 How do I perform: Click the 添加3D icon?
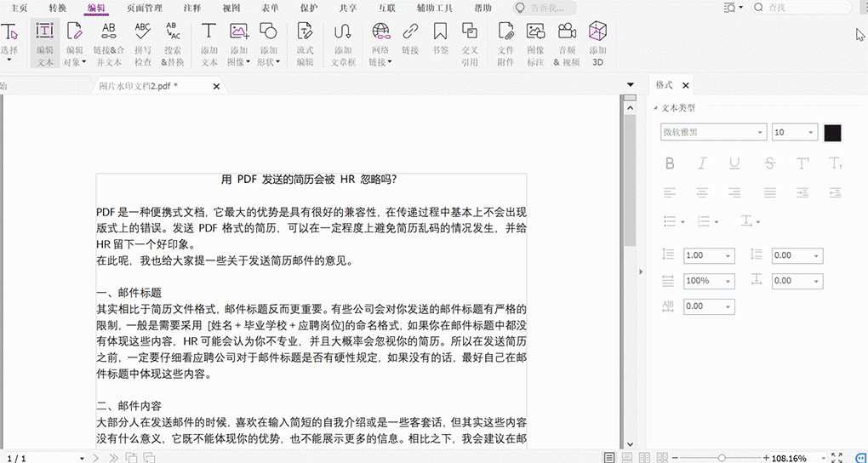(597, 31)
